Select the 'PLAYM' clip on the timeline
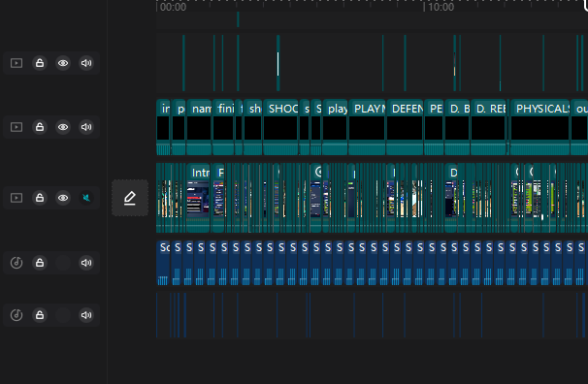The image size is (588, 384). [x=367, y=127]
